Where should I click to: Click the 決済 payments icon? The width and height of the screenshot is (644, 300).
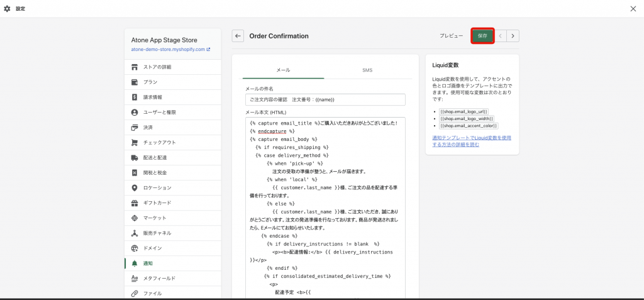pyautogui.click(x=135, y=128)
